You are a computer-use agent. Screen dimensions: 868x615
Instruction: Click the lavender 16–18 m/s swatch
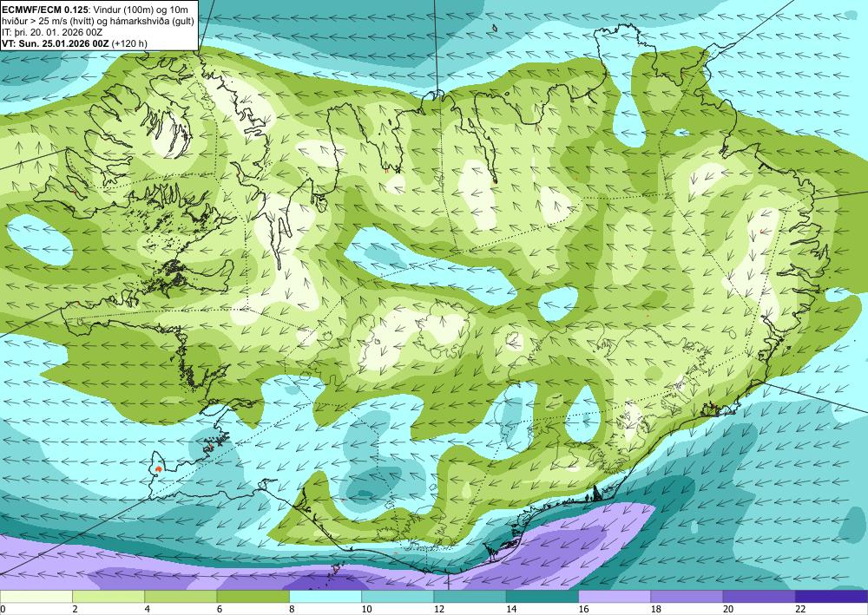pos(615,597)
